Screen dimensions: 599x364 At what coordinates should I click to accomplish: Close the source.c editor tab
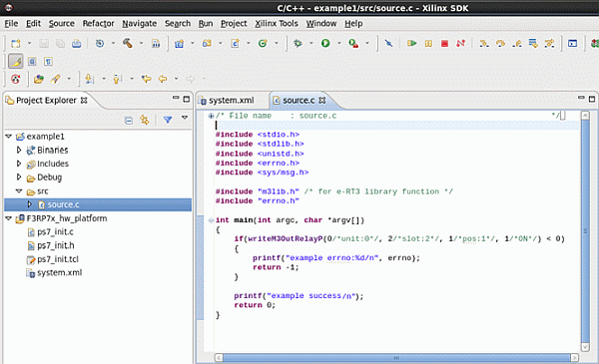coord(322,100)
